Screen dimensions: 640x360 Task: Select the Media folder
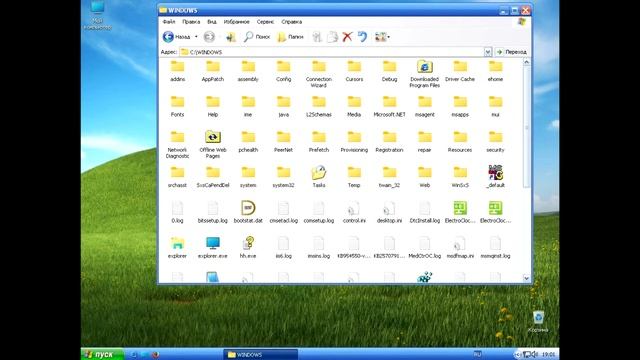pos(354,107)
